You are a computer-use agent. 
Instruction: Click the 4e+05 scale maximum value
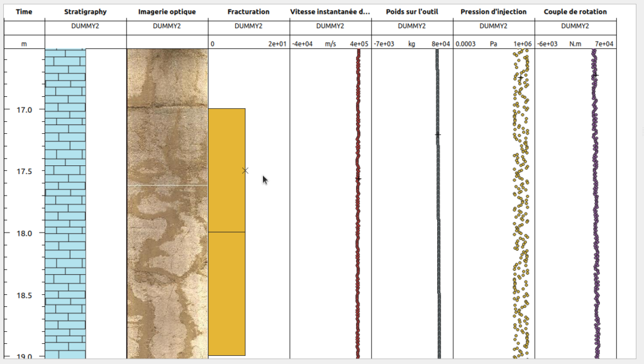[359, 44]
